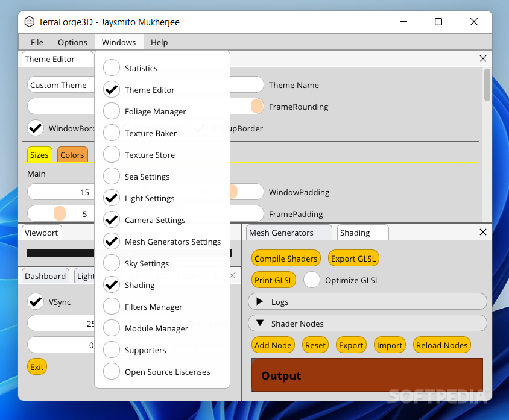The height and width of the screenshot is (420, 509).
Task: Enable the Filters Manager window
Action: pos(112,307)
